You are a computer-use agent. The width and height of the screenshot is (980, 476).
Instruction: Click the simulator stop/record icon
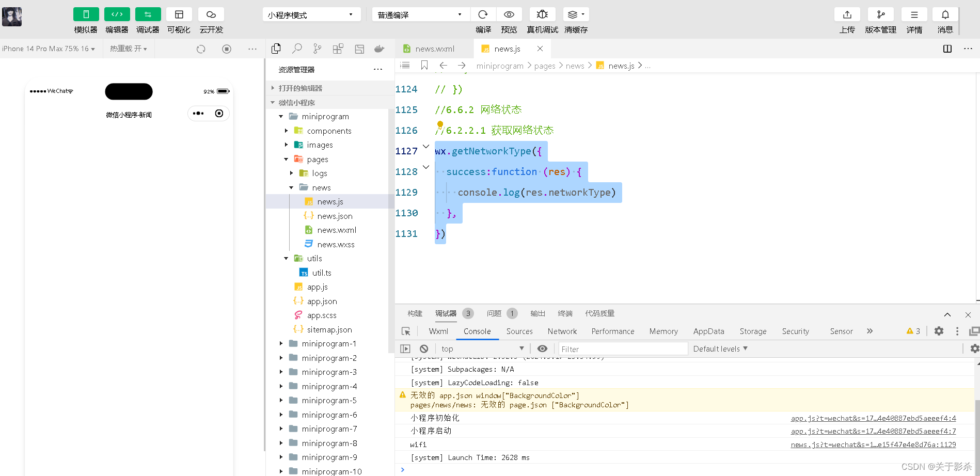tap(227, 49)
